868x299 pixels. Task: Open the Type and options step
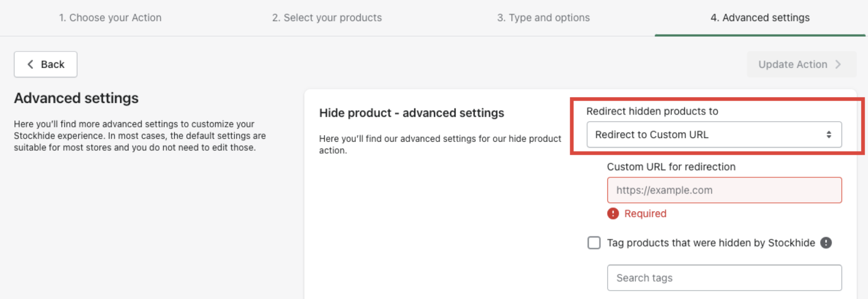click(x=543, y=18)
